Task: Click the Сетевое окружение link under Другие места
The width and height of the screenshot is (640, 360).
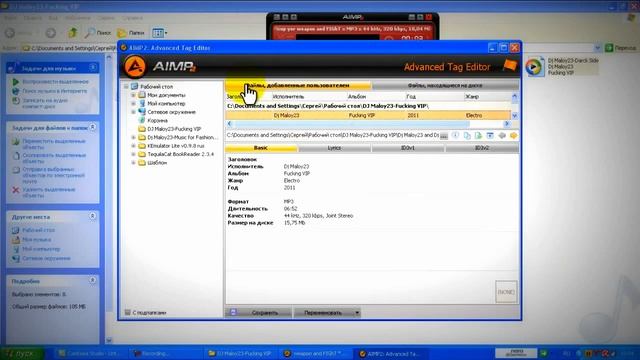Action: (46, 258)
